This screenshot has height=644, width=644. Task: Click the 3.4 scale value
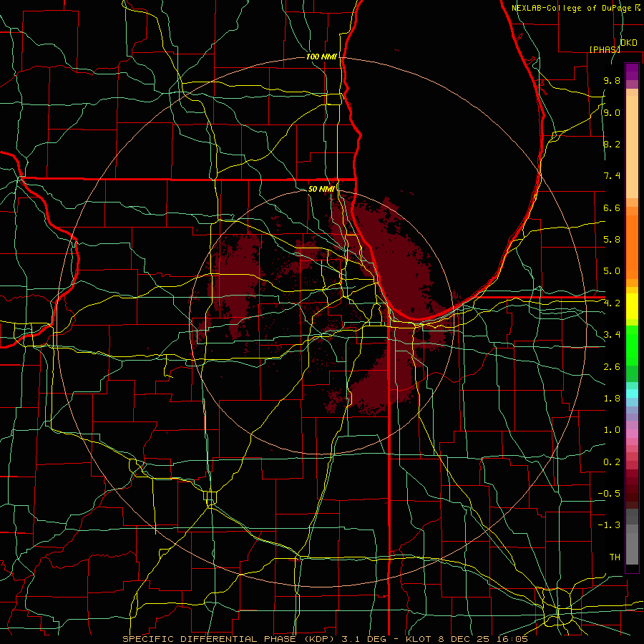tap(612, 335)
